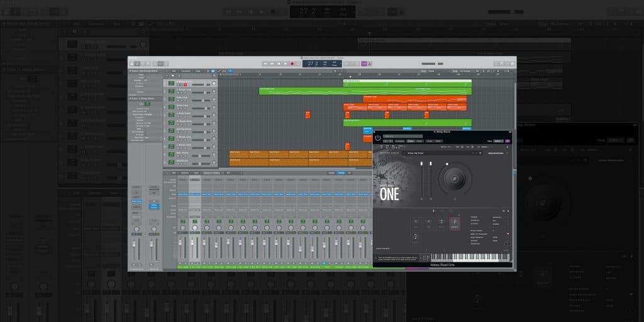Click the Abbey Road One piano keyboard
The width and height of the screenshot is (644, 322).
point(470,257)
